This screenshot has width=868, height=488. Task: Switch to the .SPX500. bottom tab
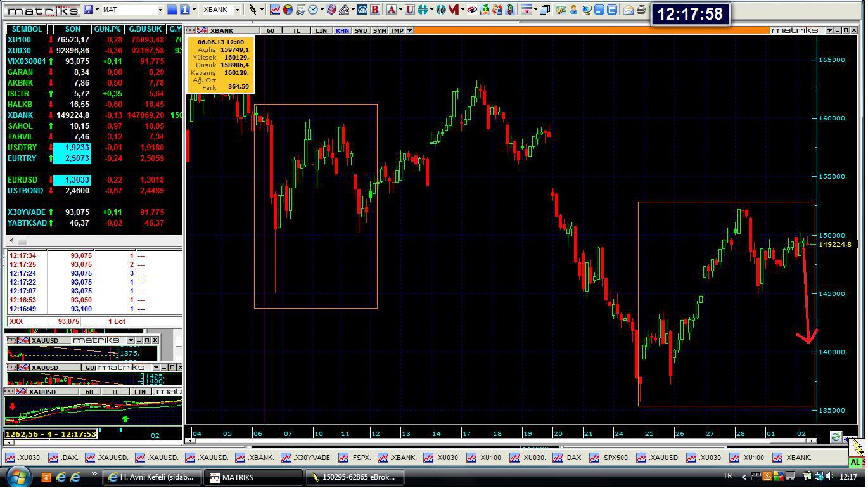tap(610, 457)
